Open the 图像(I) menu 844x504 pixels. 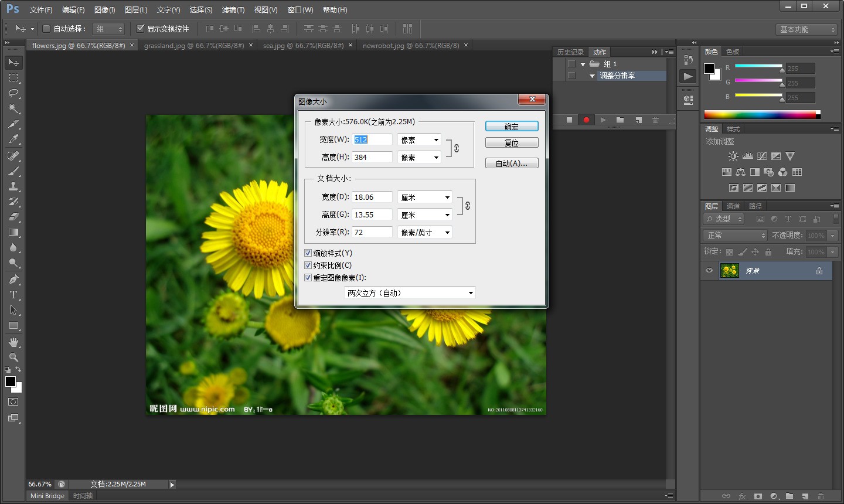pyautogui.click(x=105, y=10)
